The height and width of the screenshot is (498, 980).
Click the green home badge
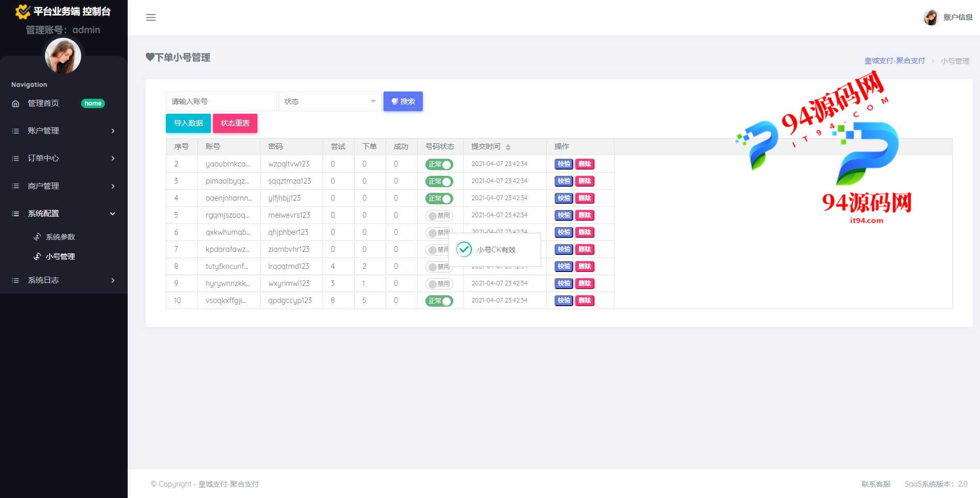point(93,103)
